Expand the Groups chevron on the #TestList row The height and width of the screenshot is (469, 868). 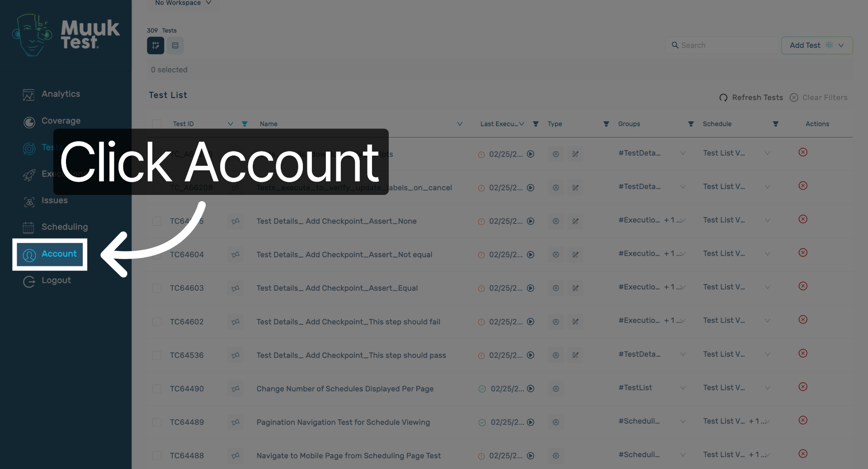click(683, 388)
